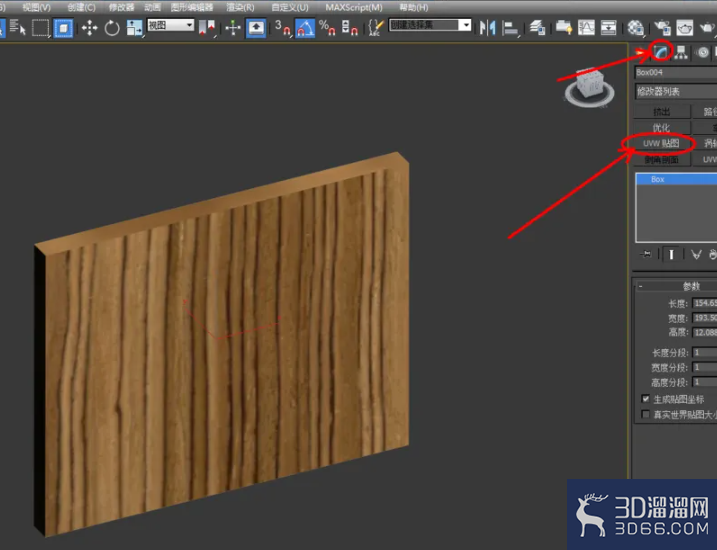717x550 pixels.
Task: Click the 倒角剖面 modifier button
Action: (x=662, y=160)
